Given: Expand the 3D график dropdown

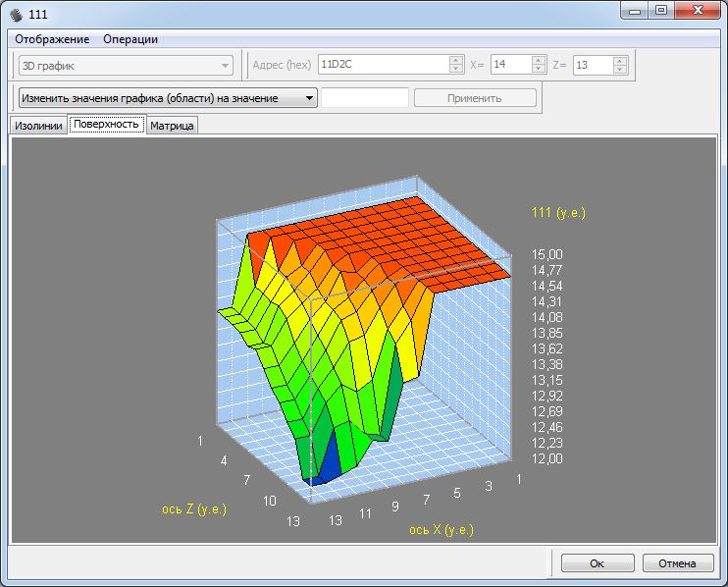Looking at the screenshot, I should click(x=225, y=65).
